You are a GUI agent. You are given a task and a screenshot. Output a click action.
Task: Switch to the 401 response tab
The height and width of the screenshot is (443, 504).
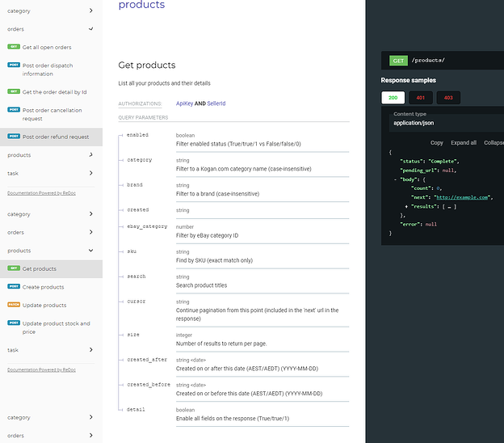point(420,98)
